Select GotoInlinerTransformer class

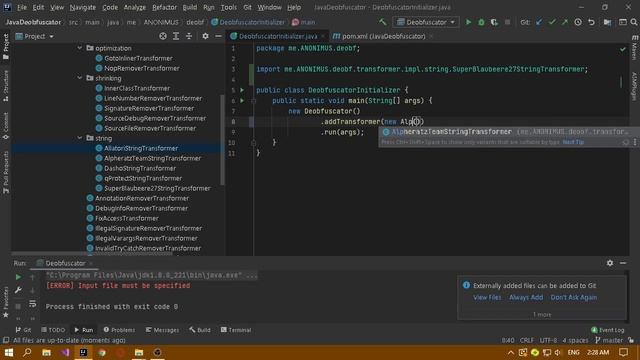coord(138,58)
